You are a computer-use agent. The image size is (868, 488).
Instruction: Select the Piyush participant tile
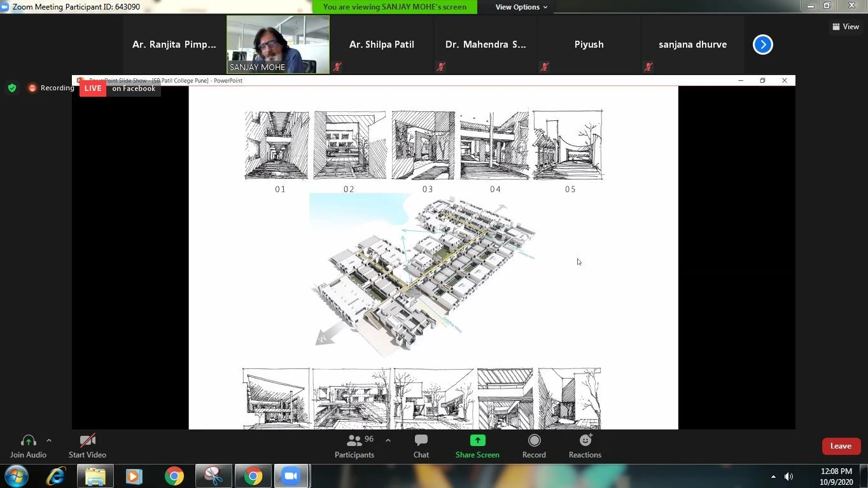point(589,45)
